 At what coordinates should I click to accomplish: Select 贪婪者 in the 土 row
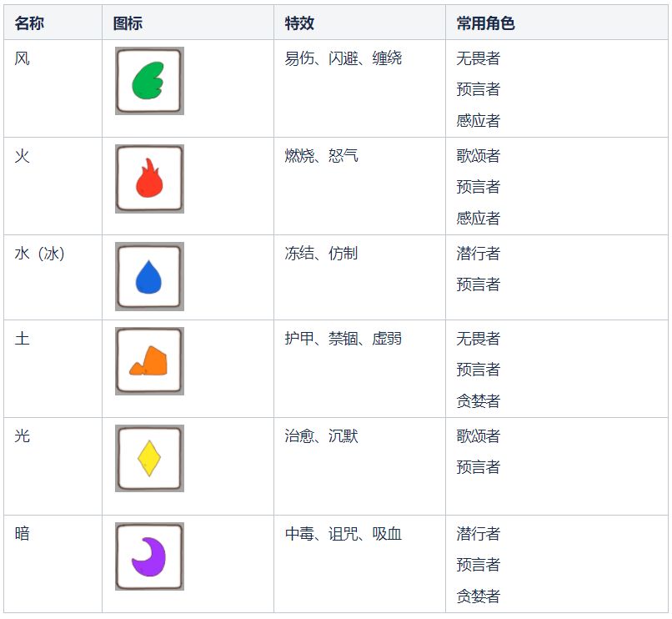478,400
